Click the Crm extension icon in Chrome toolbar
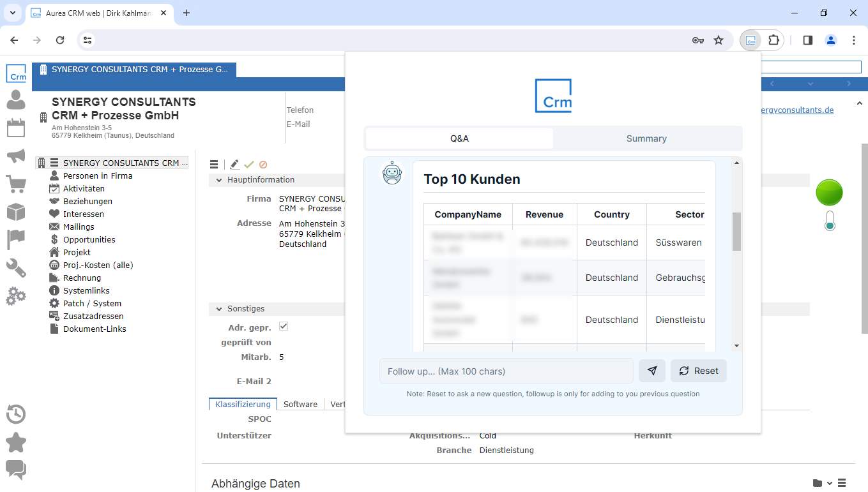 pyautogui.click(x=751, y=40)
